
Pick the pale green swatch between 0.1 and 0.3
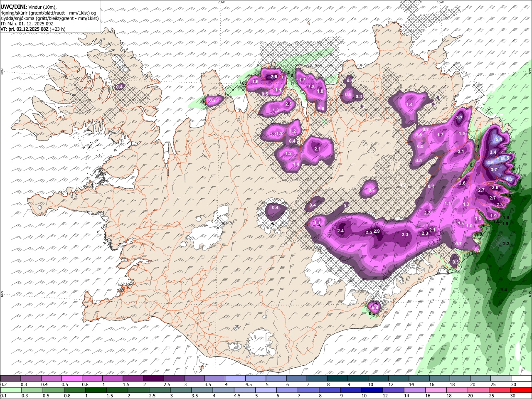(10, 390)
